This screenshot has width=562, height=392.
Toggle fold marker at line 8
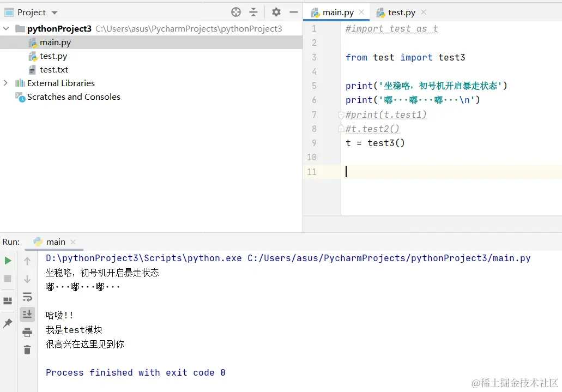coord(341,129)
